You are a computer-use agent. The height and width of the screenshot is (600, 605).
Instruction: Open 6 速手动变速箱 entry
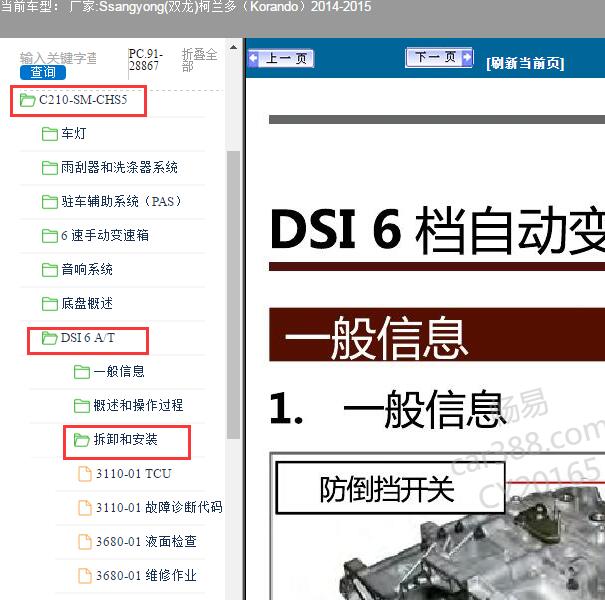click(105, 235)
